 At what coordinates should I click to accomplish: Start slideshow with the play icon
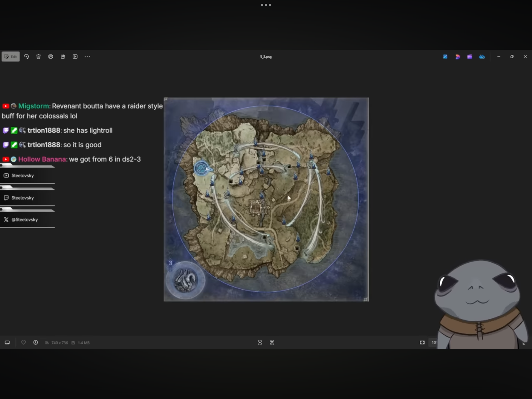tap(75, 57)
